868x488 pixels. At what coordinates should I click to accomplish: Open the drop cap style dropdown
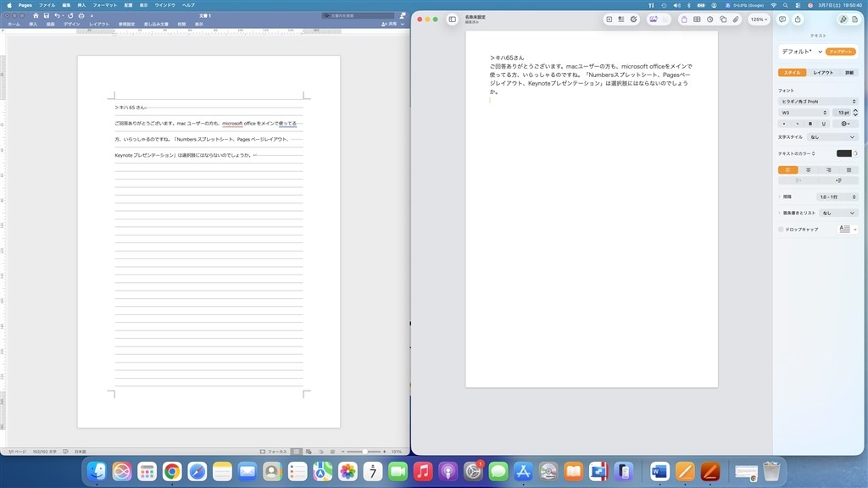coord(848,229)
